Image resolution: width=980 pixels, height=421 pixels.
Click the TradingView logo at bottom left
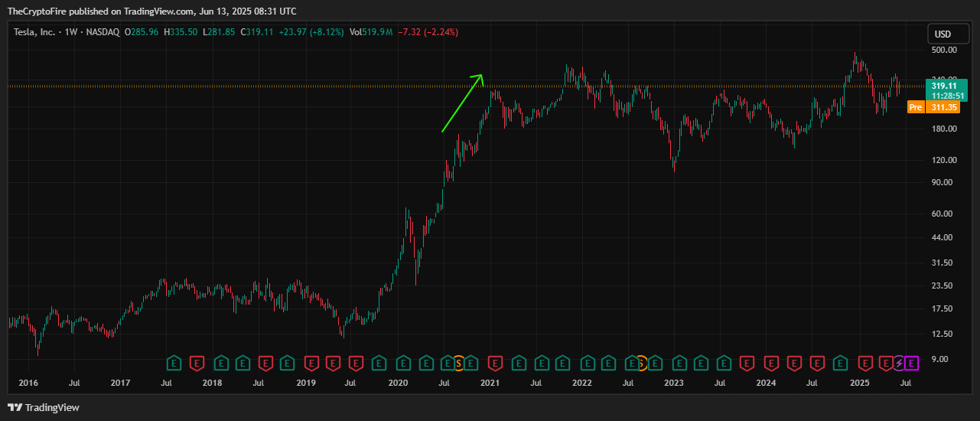[x=44, y=407]
